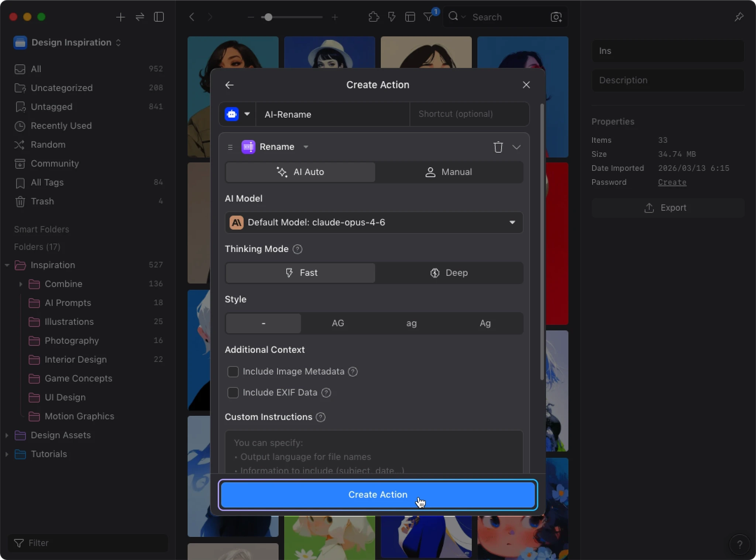This screenshot has height=560, width=756.
Task: Switch Thinking Mode to Deep
Action: click(x=449, y=273)
